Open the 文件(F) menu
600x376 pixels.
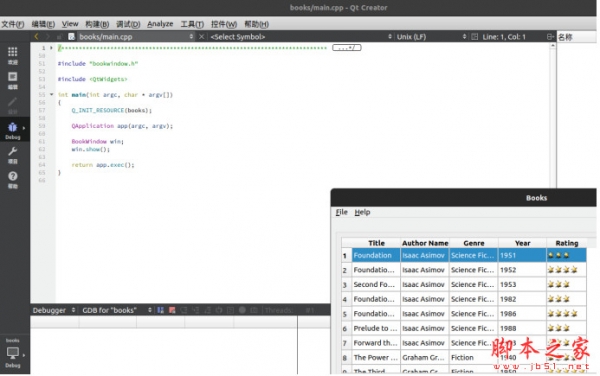[x=13, y=24]
